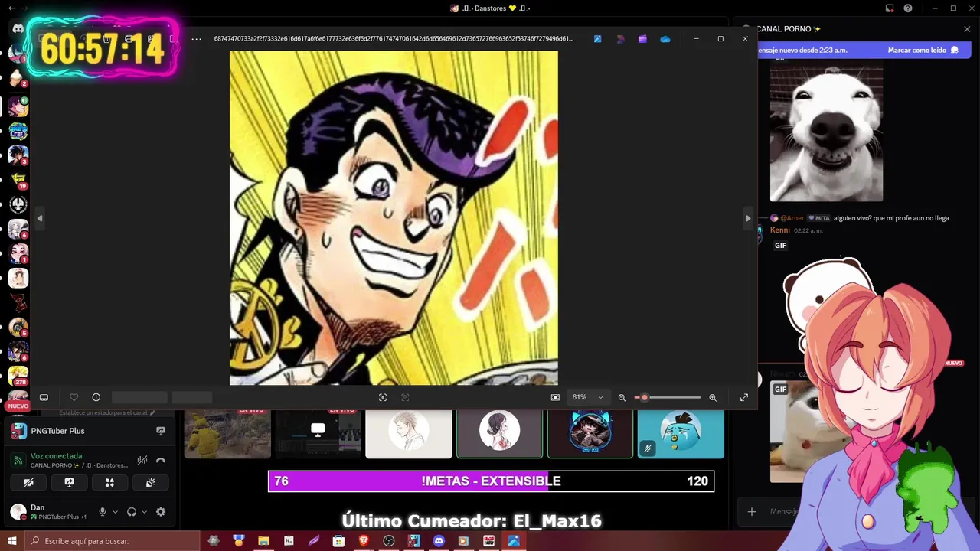
Task: Open Kenni's profile from the chat message
Action: (x=779, y=230)
